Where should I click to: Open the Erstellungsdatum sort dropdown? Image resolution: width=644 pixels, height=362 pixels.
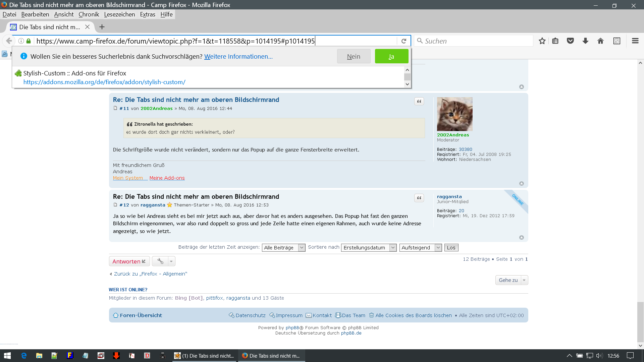(x=368, y=248)
